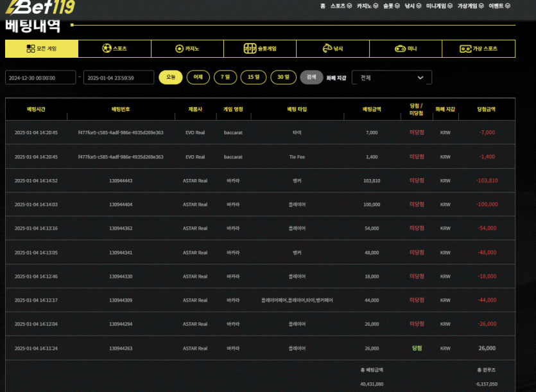Select the 7 일 date range option
Viewport: 536px width, 392px height.
(x=225, y=77)
